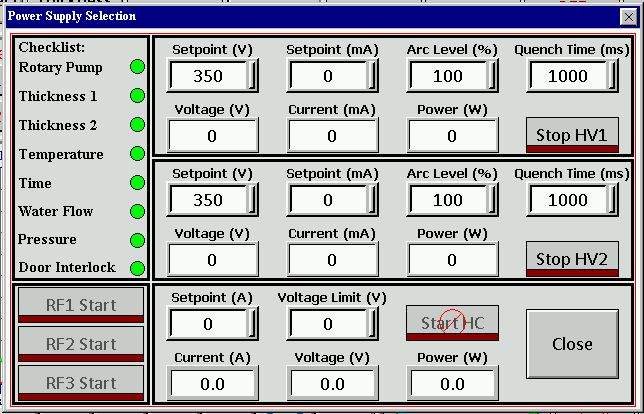Screen dimensions: 644x414
Task: Click the Temperature green status indicator
Action: (137, 154)
